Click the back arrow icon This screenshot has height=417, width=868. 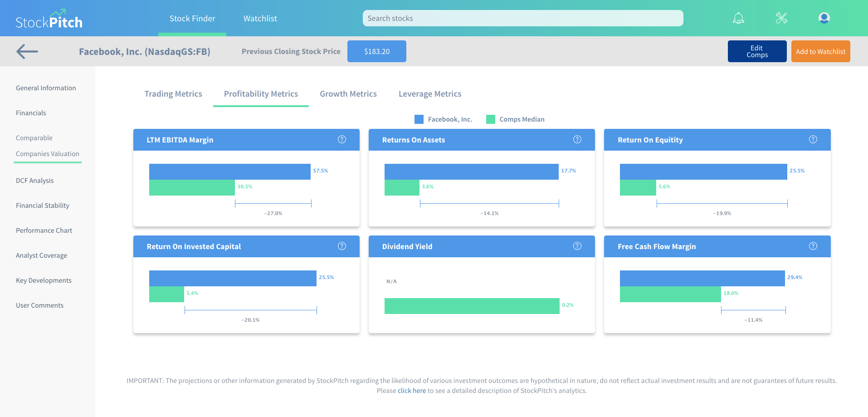coord(27,51)
